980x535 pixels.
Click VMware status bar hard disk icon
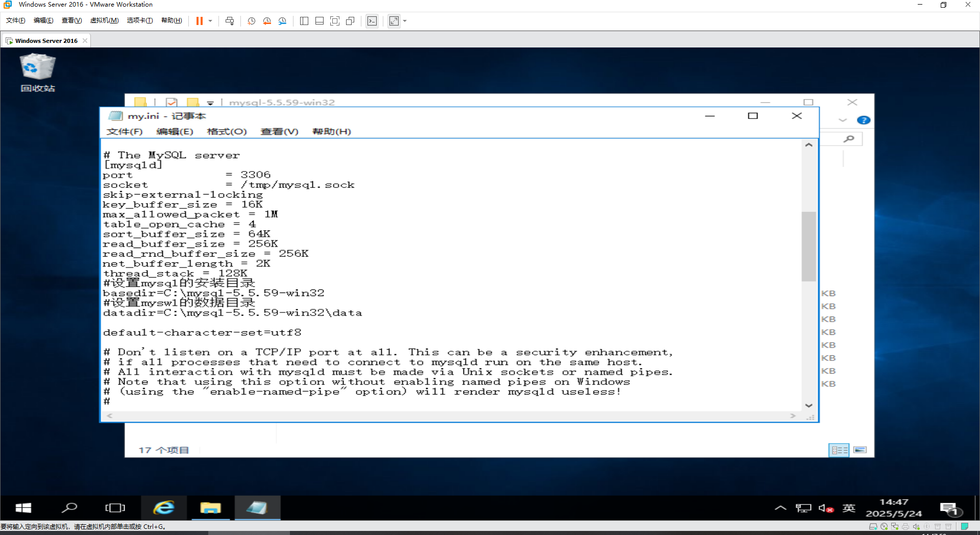coord(873,526)
